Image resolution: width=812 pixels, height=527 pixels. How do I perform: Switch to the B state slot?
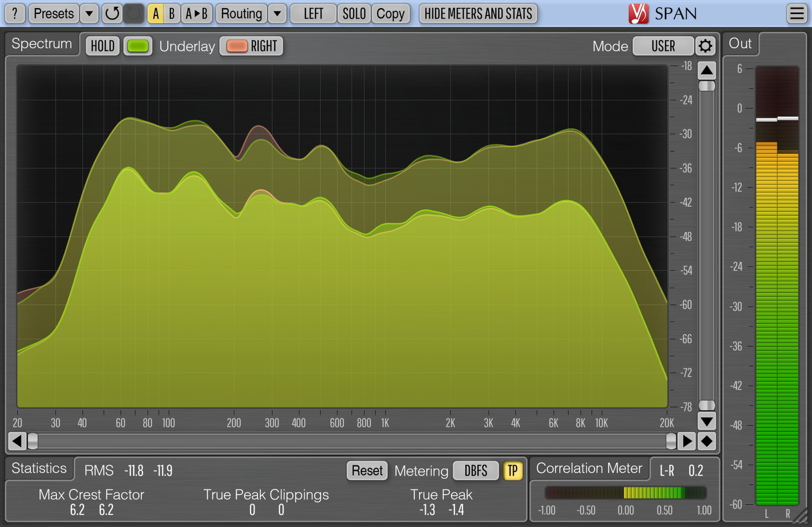172,13
